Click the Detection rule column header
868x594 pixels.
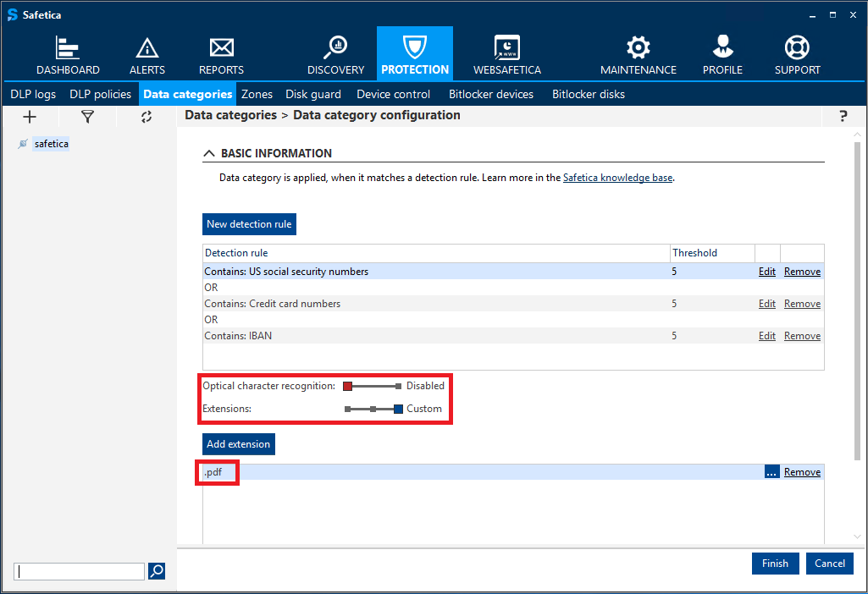[436, 253]
